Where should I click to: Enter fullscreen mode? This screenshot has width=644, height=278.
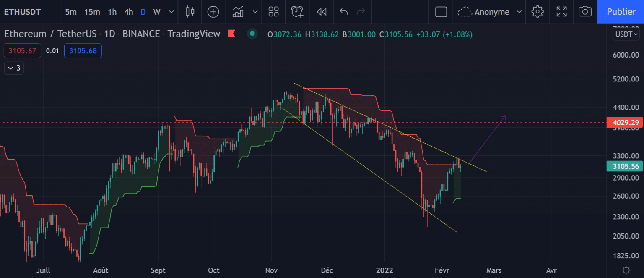point(561,12)
